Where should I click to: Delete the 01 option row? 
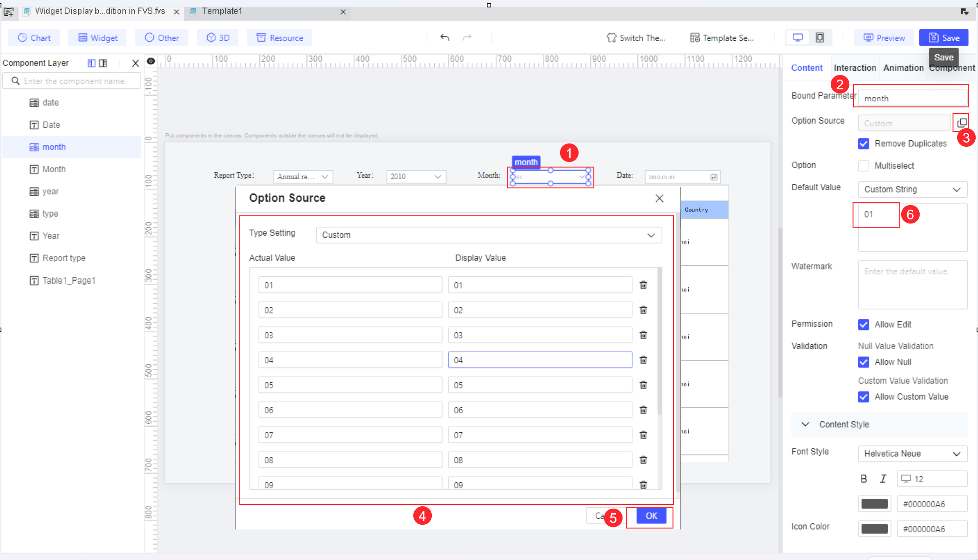[x=643, y=285]
